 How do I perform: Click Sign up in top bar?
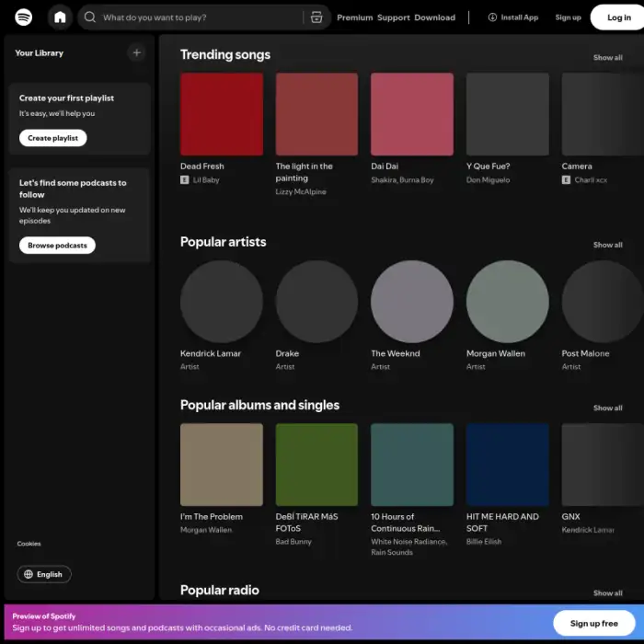568,17
